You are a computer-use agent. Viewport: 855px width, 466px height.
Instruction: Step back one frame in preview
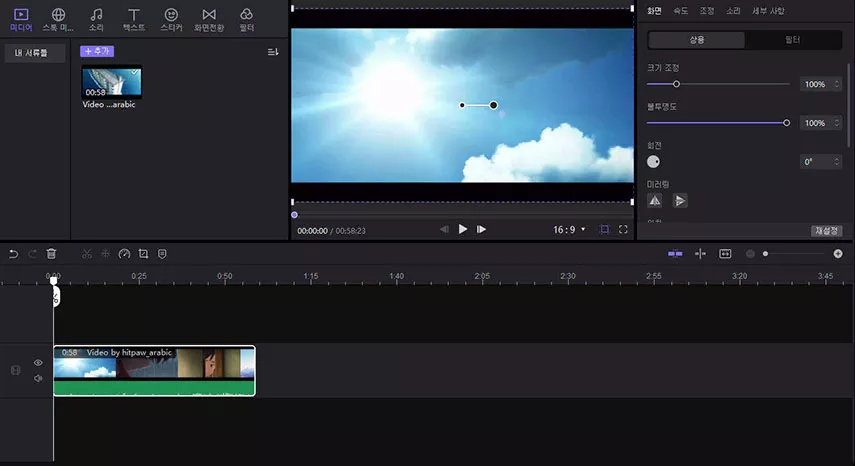(444, 229)
